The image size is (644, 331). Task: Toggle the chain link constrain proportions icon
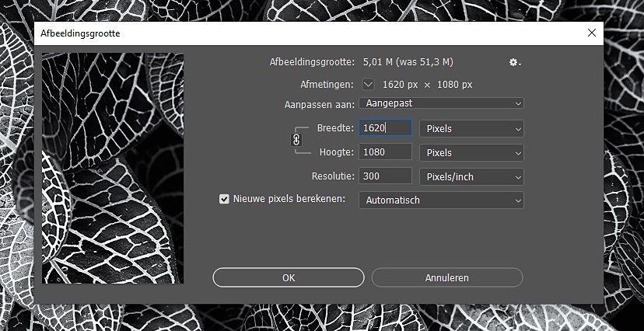click(296, 140)
